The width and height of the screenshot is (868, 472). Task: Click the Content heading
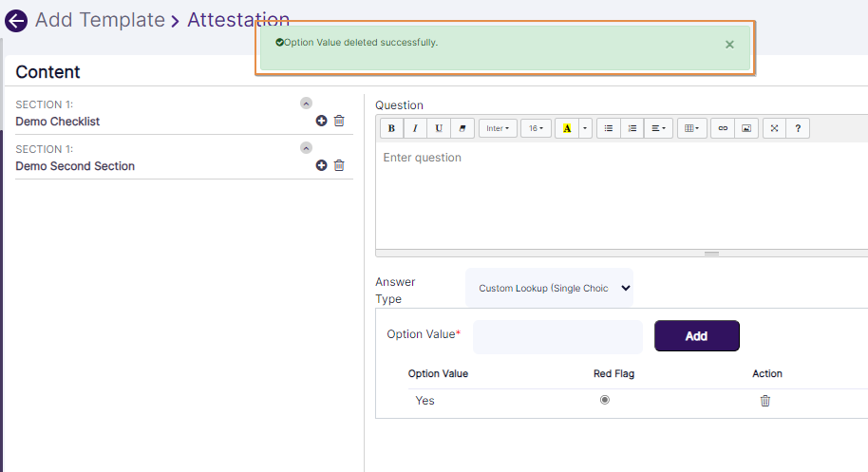[x=47, y=72]
